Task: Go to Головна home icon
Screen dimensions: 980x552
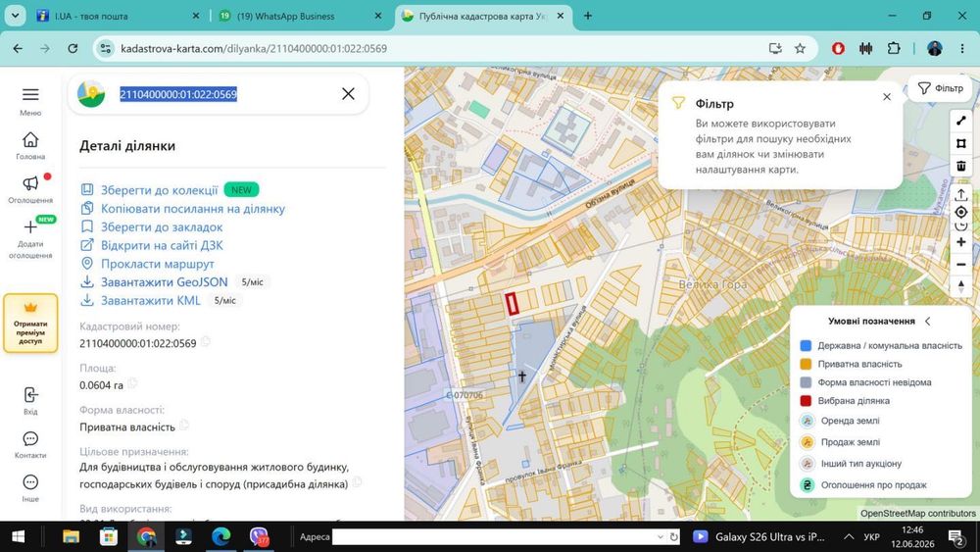Action: click(30, 139)
